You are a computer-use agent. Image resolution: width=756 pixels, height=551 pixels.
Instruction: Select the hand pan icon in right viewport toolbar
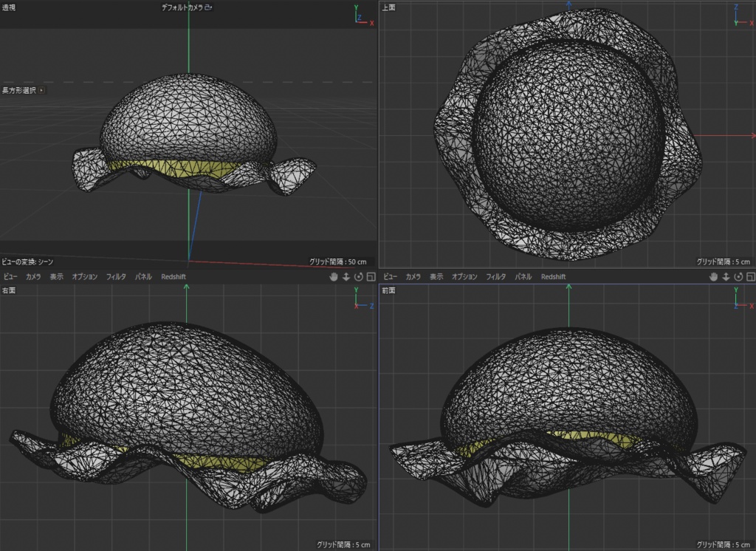tap(333, 276)
